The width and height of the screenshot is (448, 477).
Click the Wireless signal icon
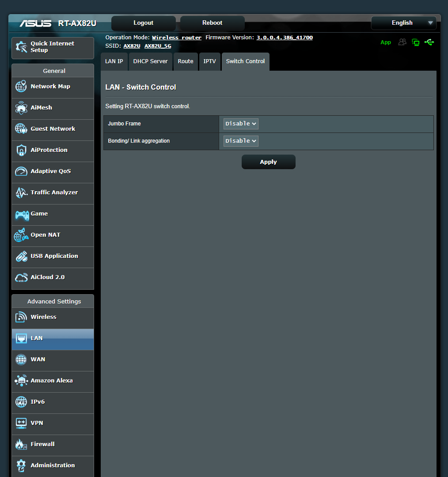pos(21,317)
